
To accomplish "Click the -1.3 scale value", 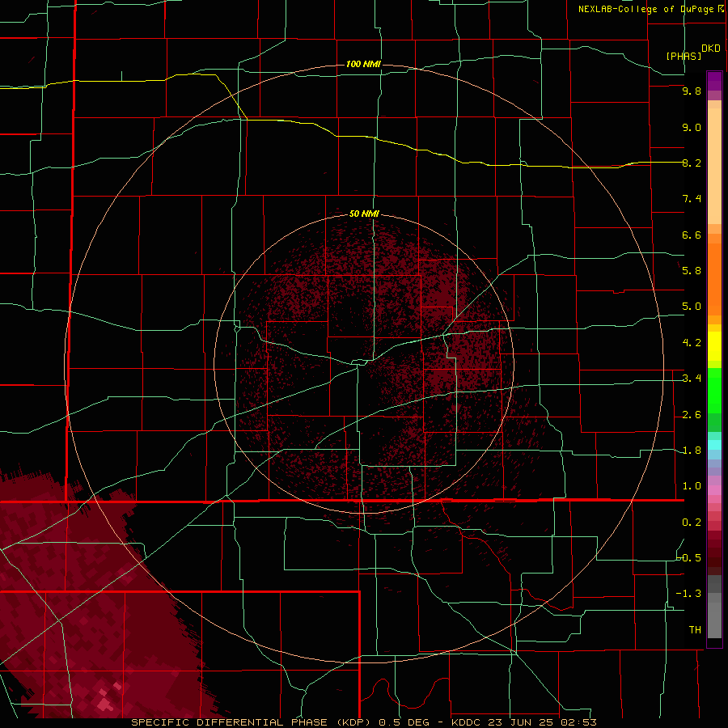I will 689,594.
